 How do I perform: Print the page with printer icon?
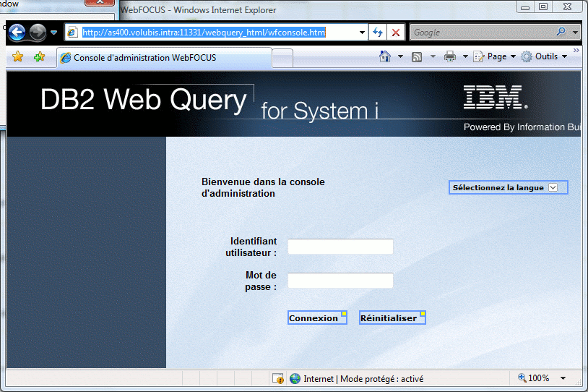pyautogui.click(x=449, y=56)
